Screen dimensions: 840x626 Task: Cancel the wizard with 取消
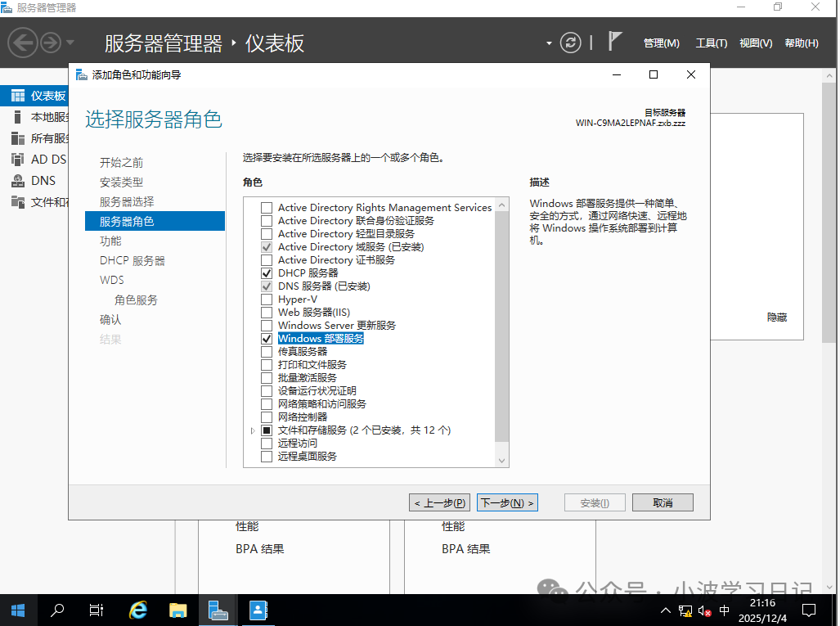tap(662, 502)
